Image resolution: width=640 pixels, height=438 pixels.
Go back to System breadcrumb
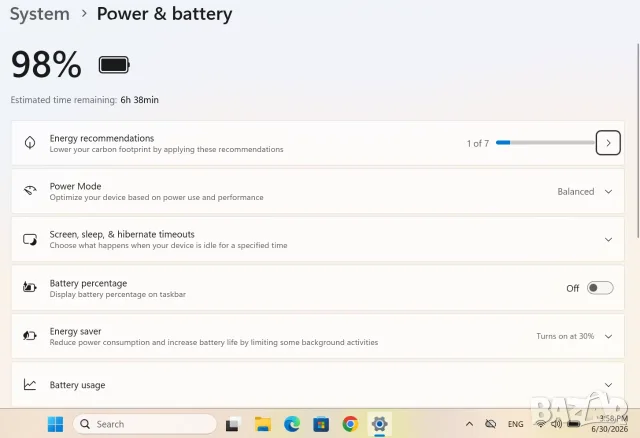point(40,14)
